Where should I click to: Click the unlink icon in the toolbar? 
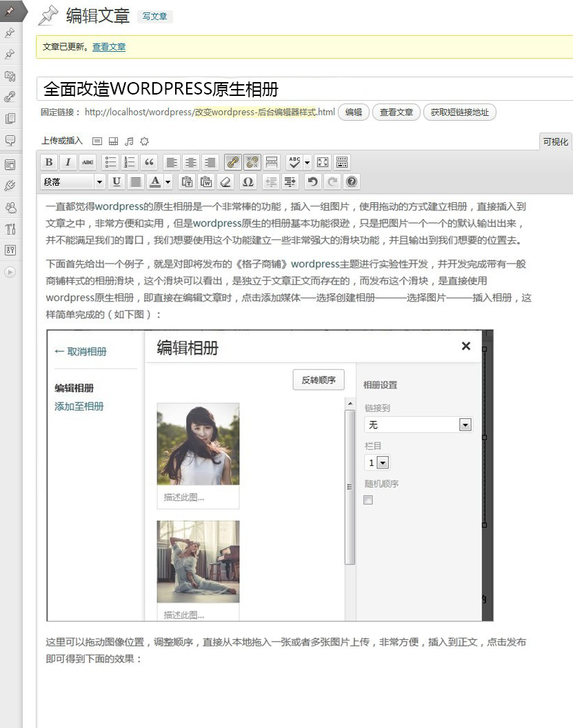[x=252, y=162]
